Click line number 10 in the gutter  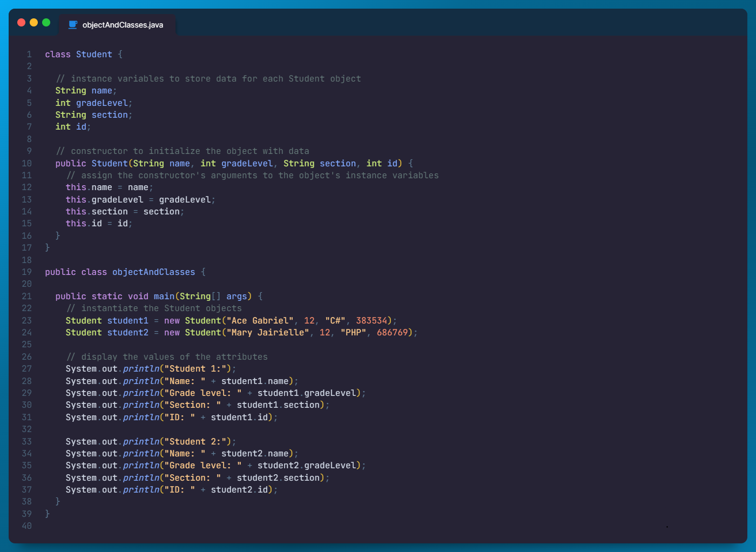pos(27,164)
